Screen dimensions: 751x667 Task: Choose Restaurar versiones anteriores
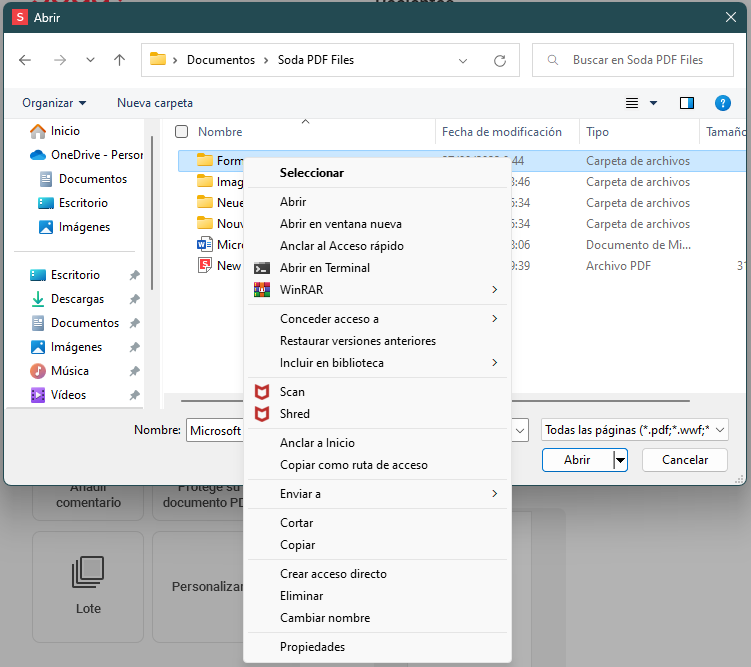(377, 340)
